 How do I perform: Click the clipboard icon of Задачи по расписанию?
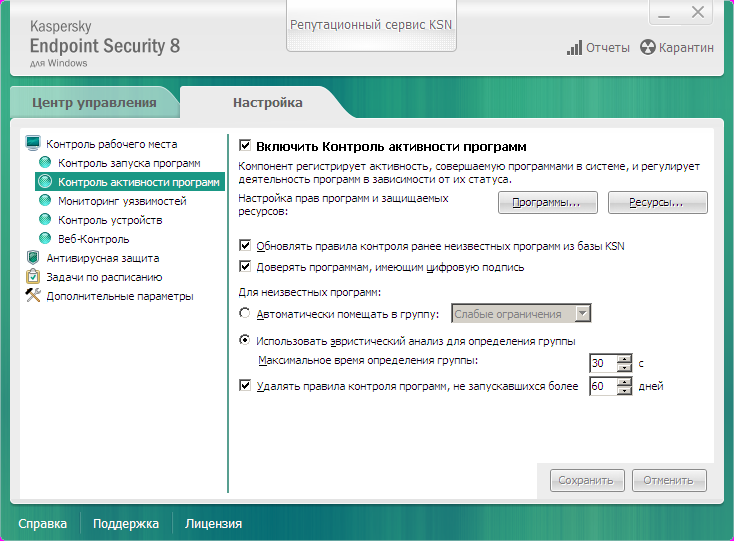33,277
